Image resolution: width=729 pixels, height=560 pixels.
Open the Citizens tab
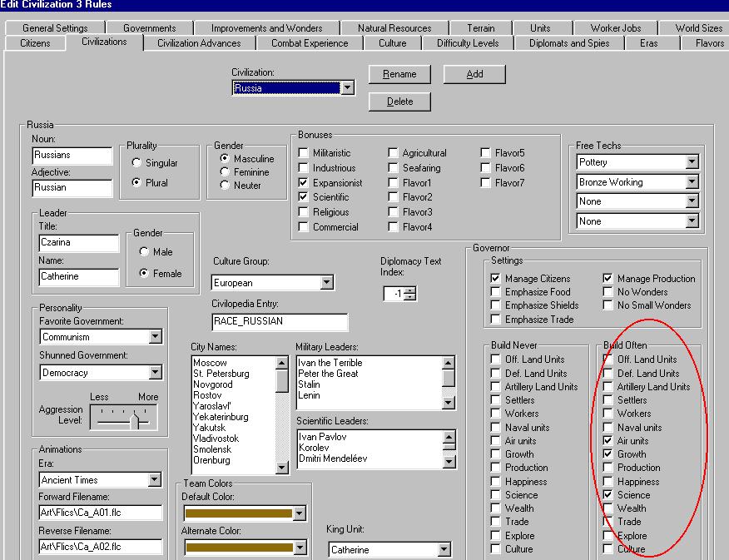35,43
